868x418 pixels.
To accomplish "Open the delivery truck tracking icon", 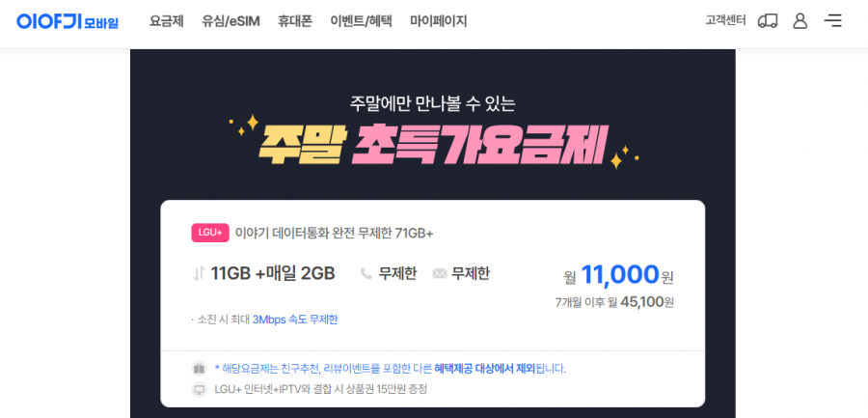I will 768,21.
